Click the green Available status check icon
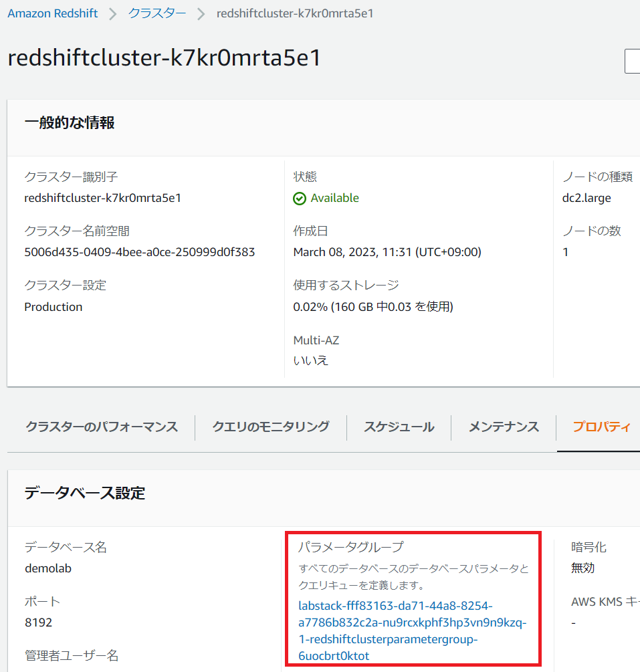The width and height of the screenshot is (640, 672). coord(300,199)
